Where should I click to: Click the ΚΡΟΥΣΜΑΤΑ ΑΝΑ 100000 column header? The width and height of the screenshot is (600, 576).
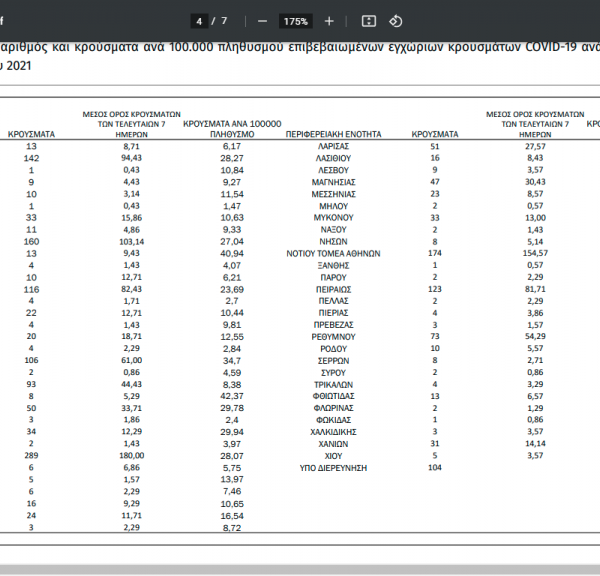[x=232, y=129]
